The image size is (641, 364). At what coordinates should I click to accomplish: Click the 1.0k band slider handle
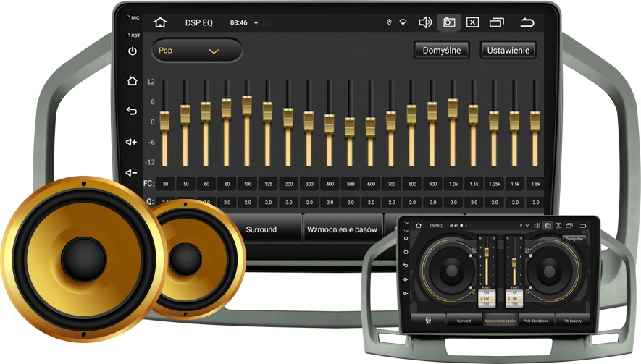click(x=453, y=109)
